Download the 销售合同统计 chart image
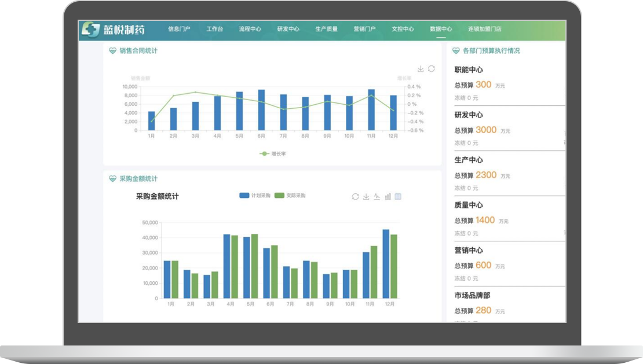The height and width of the screenshot is (364, 643). click(x=421, y=69)
